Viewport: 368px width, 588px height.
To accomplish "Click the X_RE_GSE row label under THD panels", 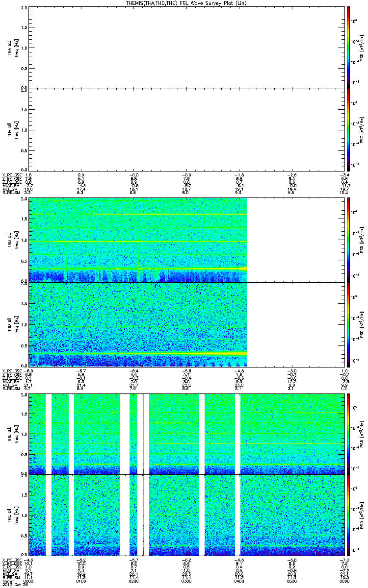I will [11, 370].
